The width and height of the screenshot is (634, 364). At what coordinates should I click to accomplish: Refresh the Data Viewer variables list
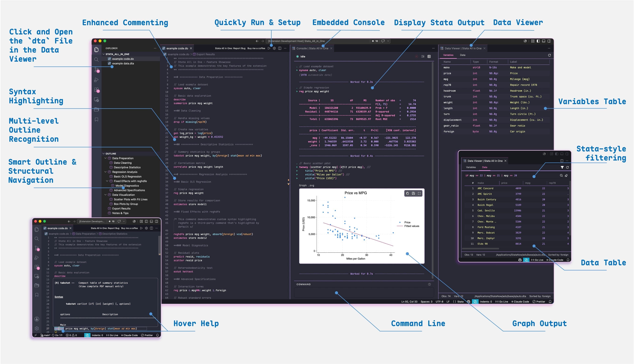[549, 55]
